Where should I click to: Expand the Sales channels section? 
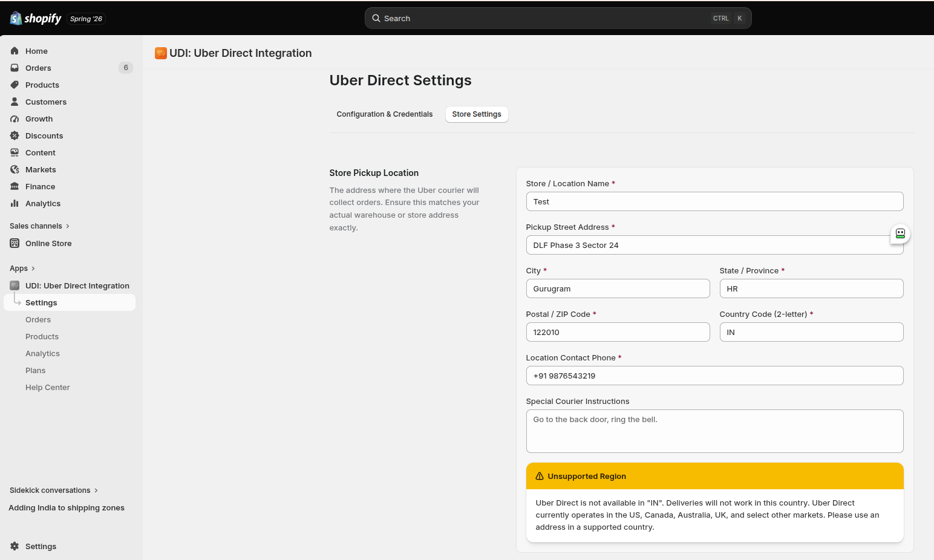click(40, 226)
